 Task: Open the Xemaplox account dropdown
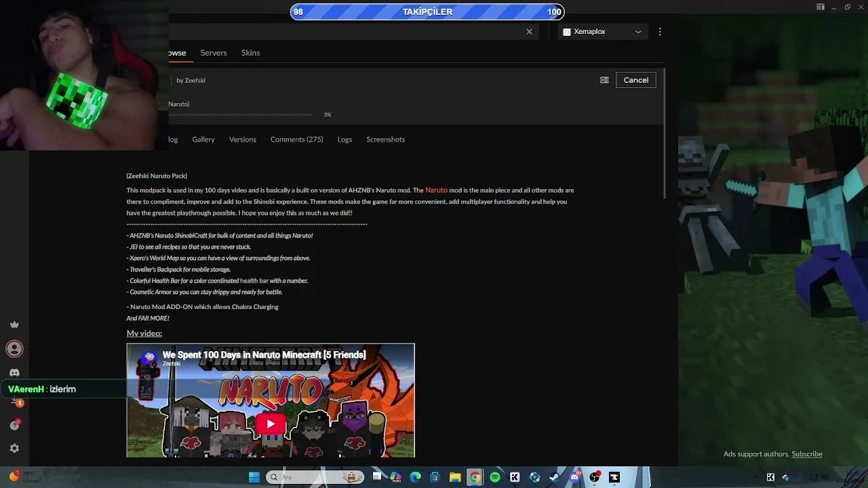click(x=602, y=31)
